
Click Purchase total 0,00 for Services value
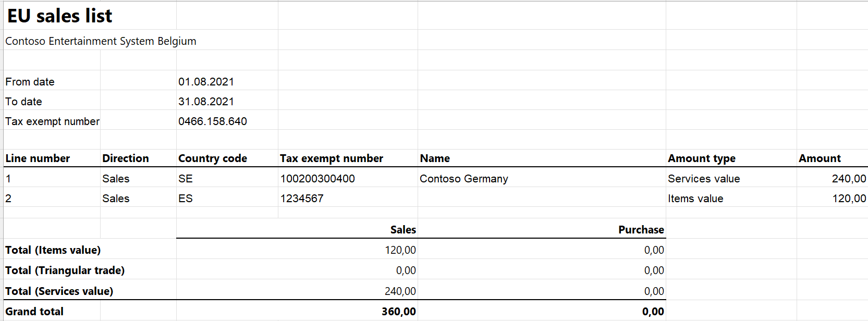tap(654, 291)
